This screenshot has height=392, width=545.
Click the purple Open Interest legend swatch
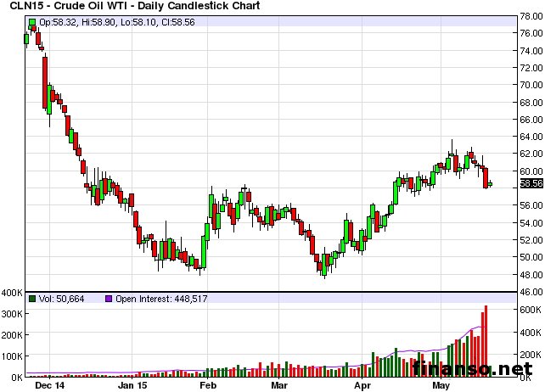tap(110, 299)
